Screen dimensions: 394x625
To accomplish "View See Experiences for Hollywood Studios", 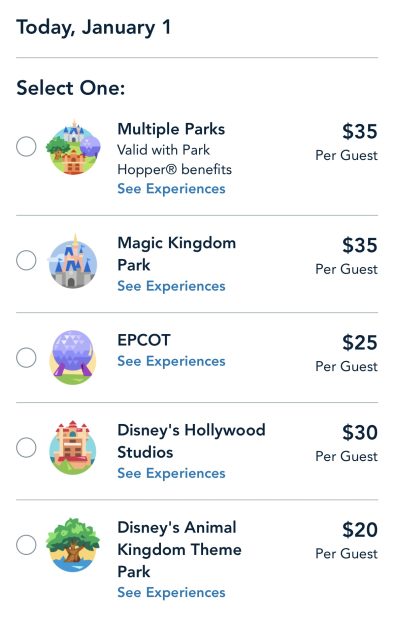I will click(171, 474).
